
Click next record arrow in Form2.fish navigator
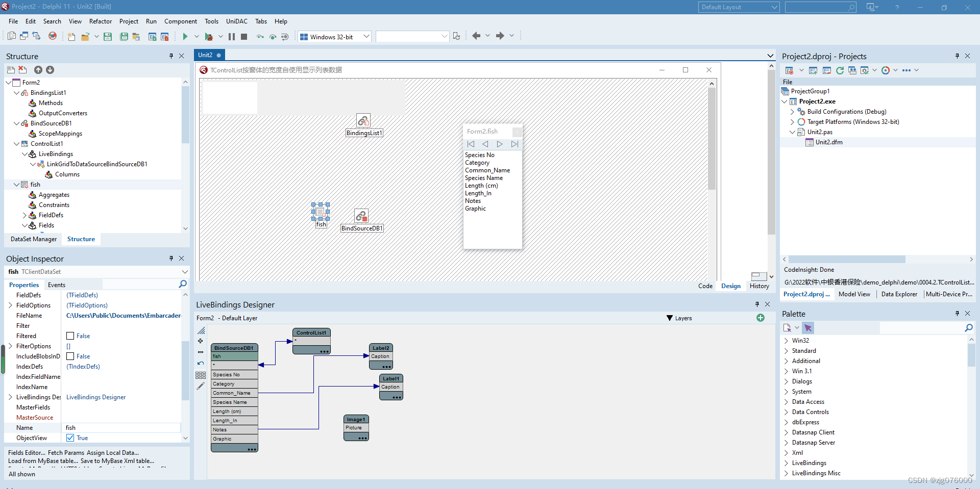coord(500,144)
